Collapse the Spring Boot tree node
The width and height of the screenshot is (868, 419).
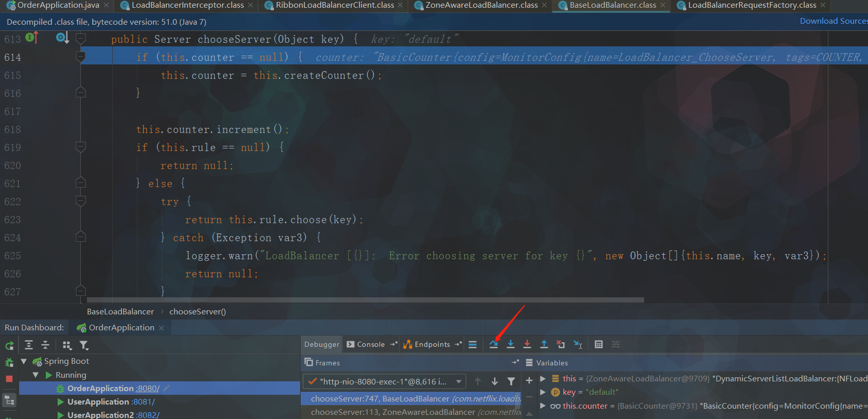24,361
